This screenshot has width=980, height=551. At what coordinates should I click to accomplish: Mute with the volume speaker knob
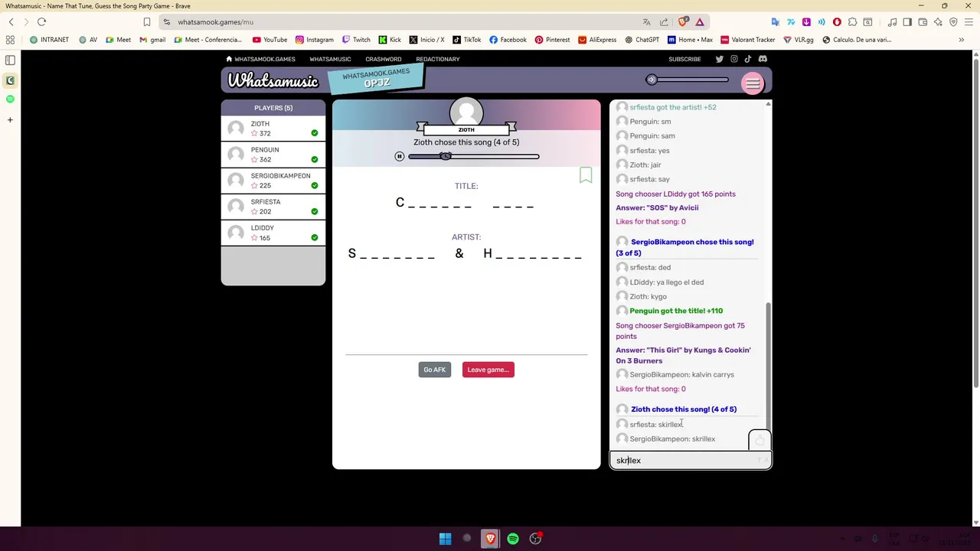point(652,80)
